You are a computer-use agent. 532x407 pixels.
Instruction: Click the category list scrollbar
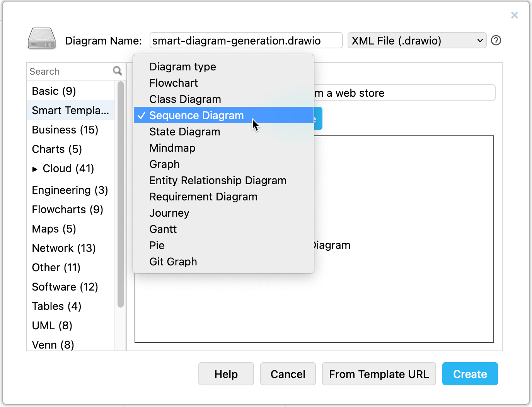click(x=121, y=193)
